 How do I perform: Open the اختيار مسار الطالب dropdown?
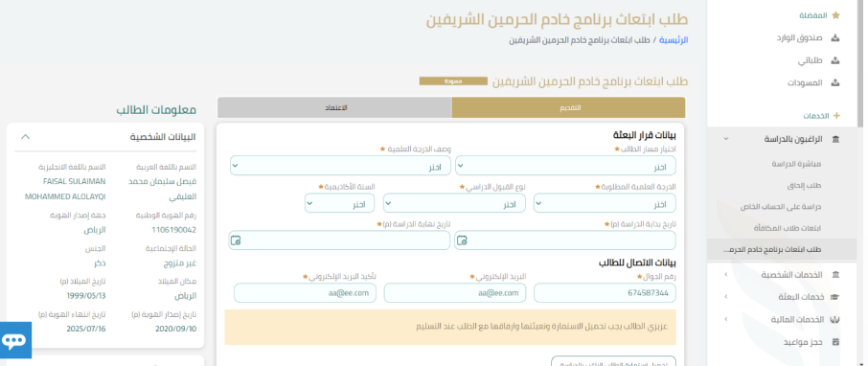pos(565,165)
